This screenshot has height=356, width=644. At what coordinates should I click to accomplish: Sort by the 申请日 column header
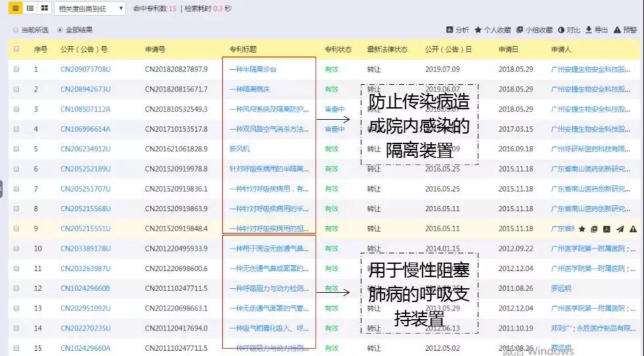pyautogui.click(x=509, y=49)
